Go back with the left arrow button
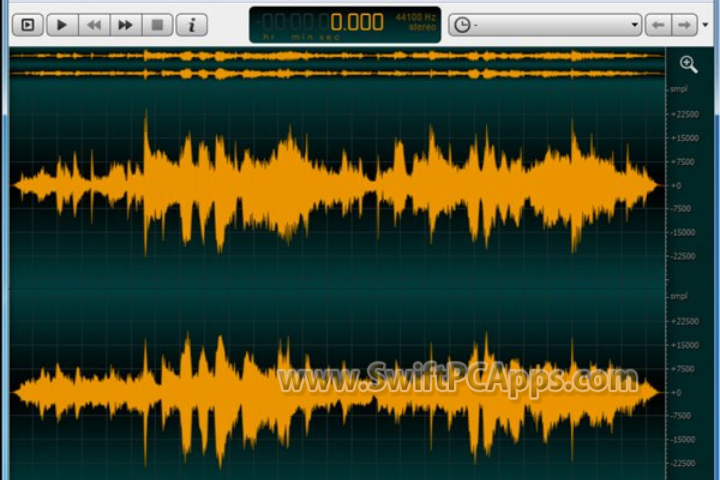Image resolution: width=720 pixels, height=480 pixels. (x=658, y=25)
